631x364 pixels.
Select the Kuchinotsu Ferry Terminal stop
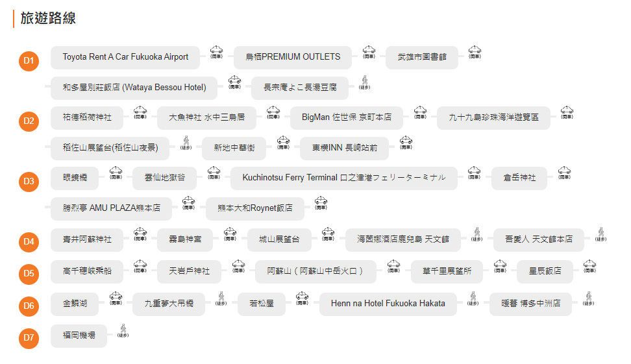point(343,178)
